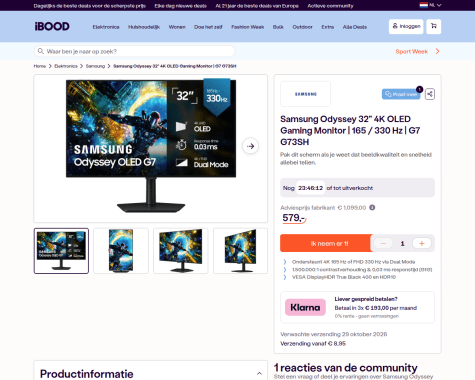475x380 pixels.
Task: Open the shopping cart icon
Action: pos(434,26)
